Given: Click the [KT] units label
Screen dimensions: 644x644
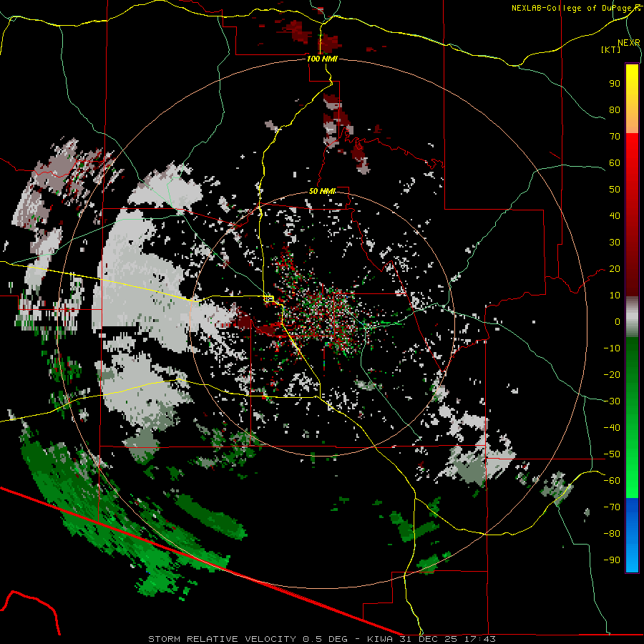Looking at the screenshot, I should (611, 49).
